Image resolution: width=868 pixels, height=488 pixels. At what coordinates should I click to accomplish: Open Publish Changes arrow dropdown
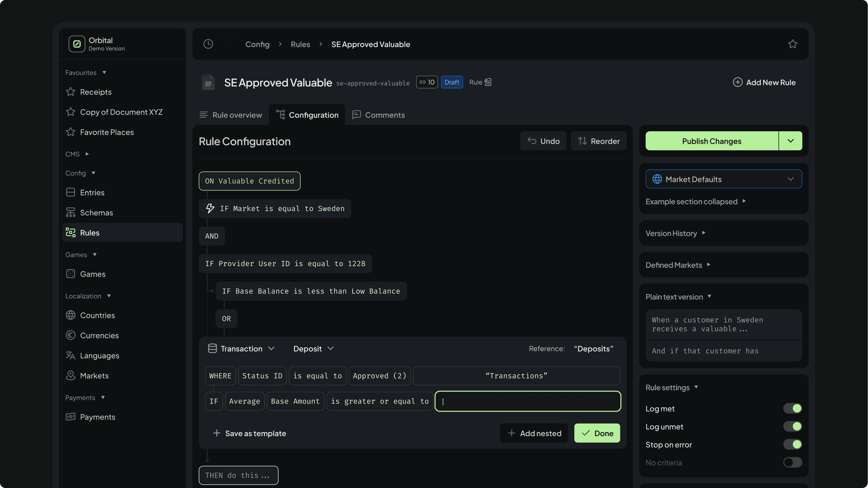pos(790,141)
